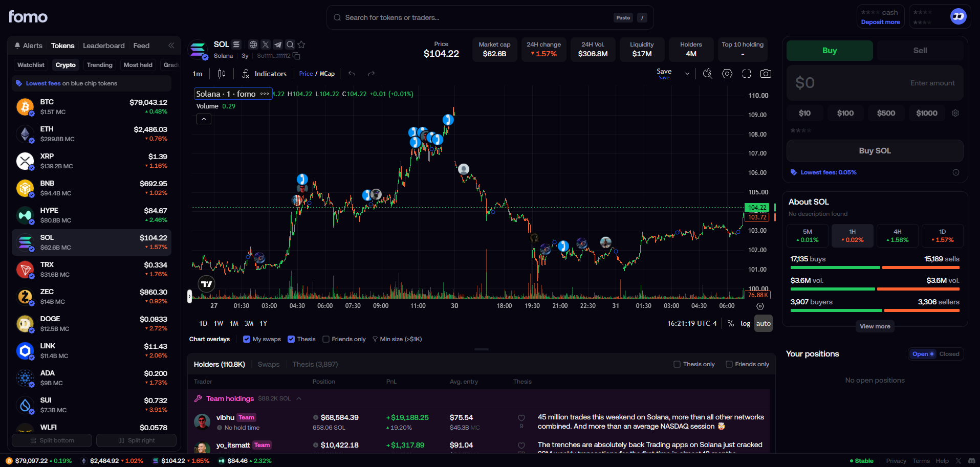
Task: Undo last chart action
Action: click(x=352, y=74)
